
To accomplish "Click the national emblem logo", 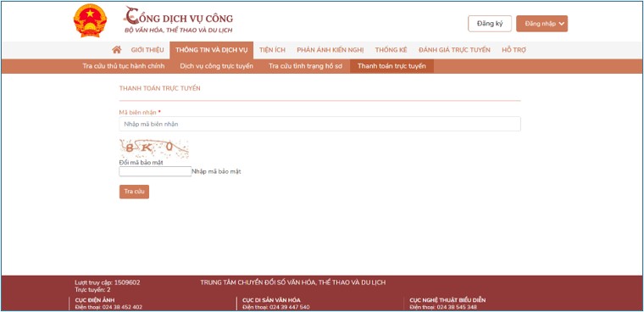I will coord(90,20).
